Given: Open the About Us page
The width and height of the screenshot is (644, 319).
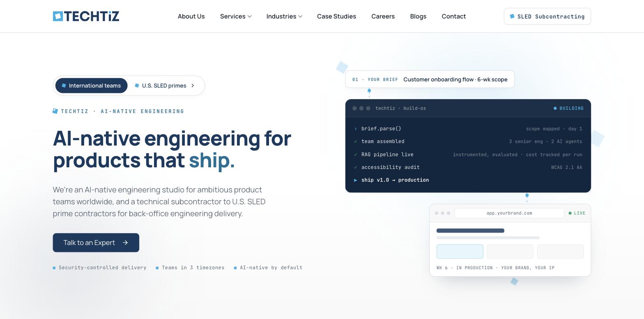Looking at the screenshot, I should click(191, 16).
